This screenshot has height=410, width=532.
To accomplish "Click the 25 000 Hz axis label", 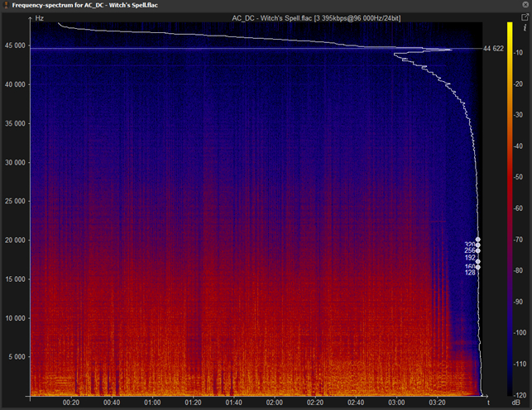I will pyautogui.click(x=15, y=201).
